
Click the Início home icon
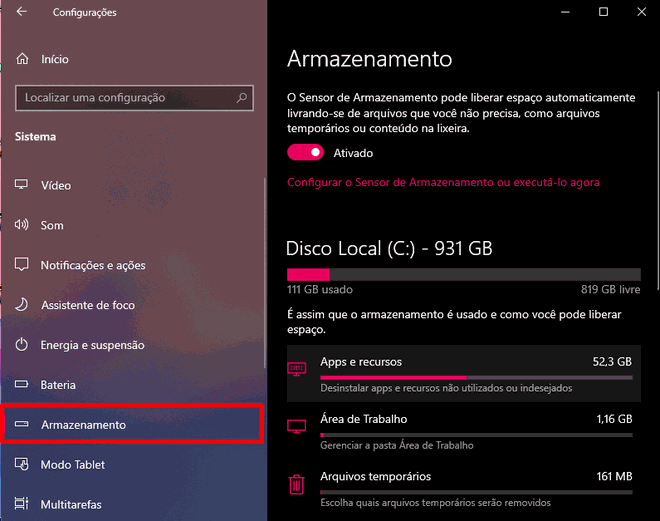(x=22, y=59)
